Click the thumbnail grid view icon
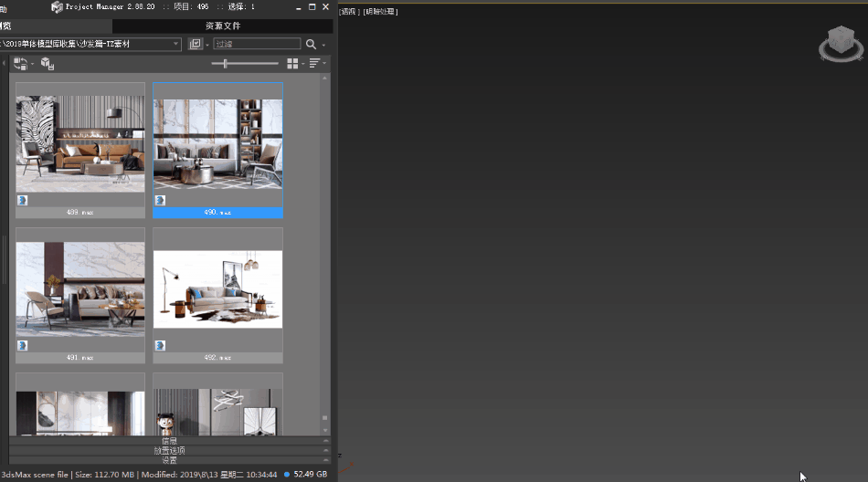The height and width of the screenshot is (482, 868). pyautogui.click(x=292, y=64)
